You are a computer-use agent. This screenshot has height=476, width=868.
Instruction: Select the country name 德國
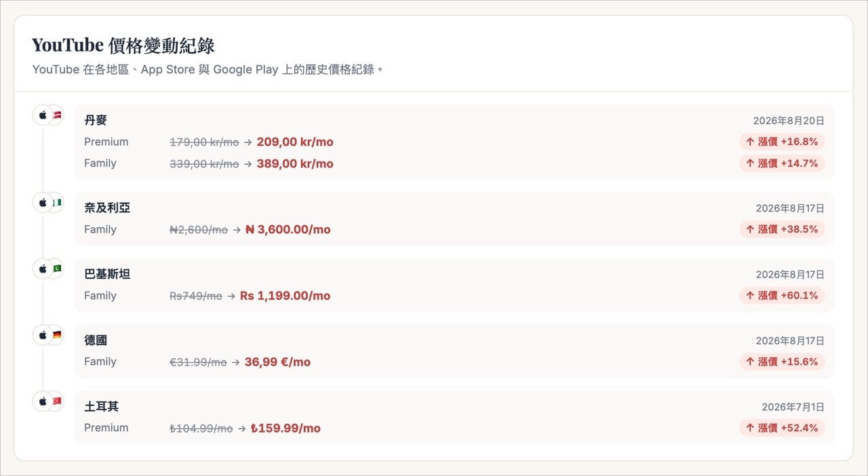click(x=96, y=340)
